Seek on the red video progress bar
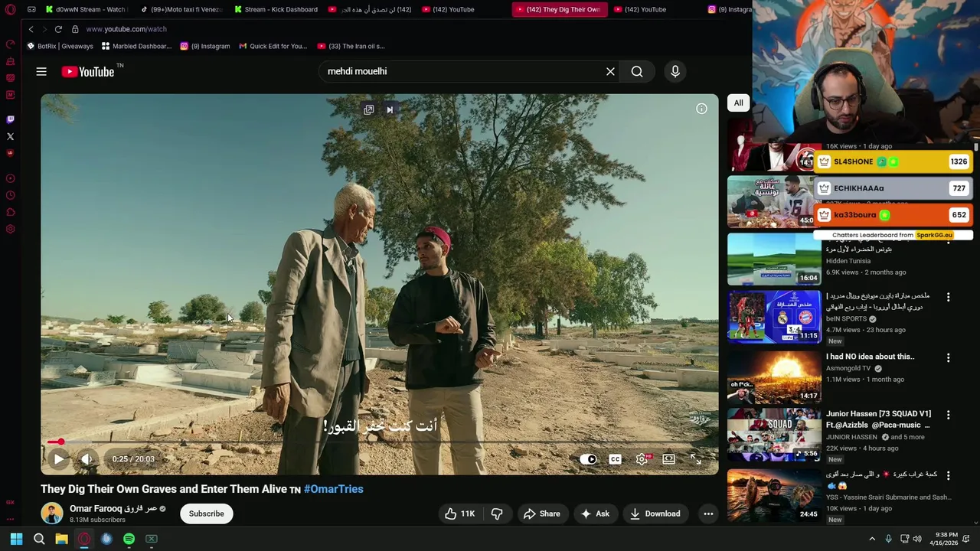The image size is (980, 551). point(380,442)
